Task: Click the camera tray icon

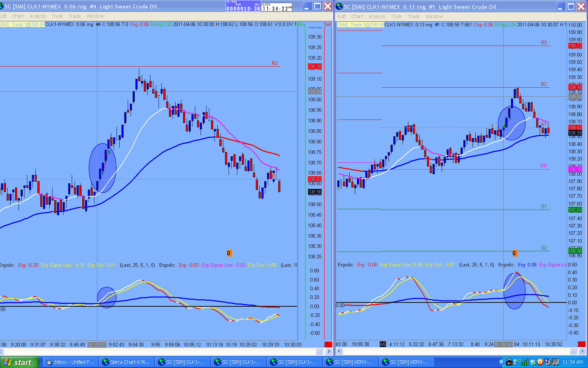Action: pyautogui.click(x=509, y=362)
